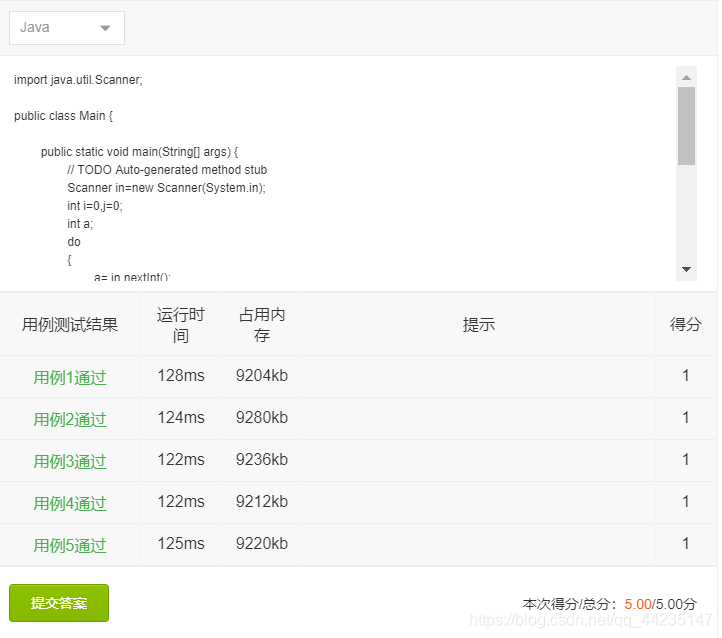Click the 9204kb memory cell
This screenshot has width=722, height=638.
[262, 376]
